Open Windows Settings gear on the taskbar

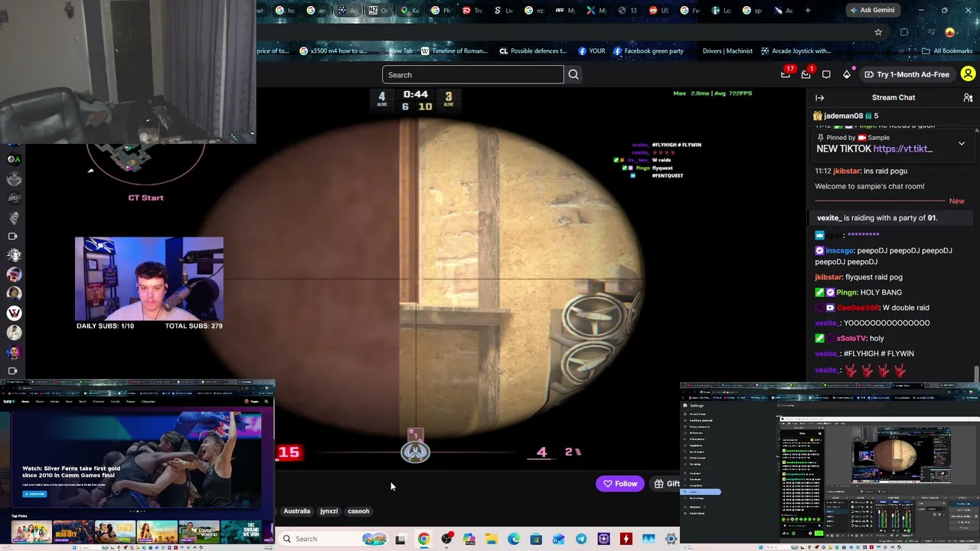[x=671, y=539]
